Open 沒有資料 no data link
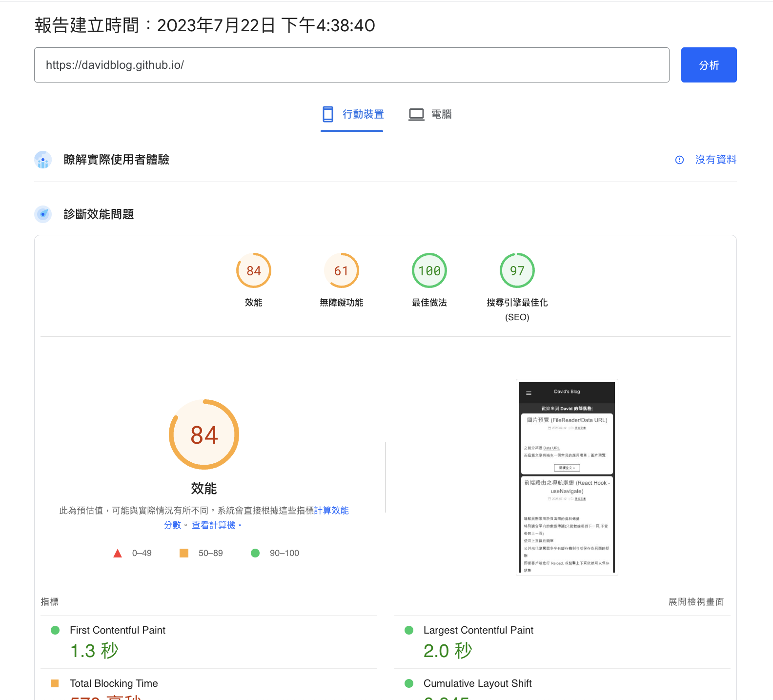 tap(715, 160)
